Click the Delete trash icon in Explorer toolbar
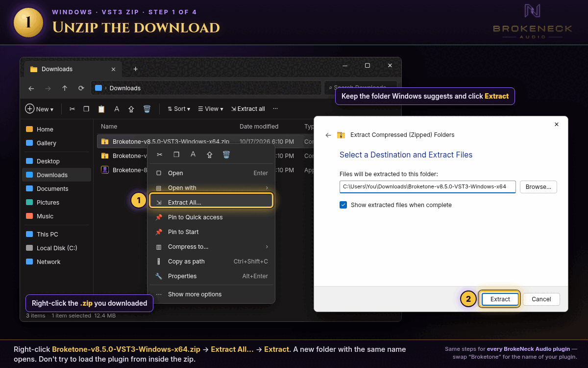 tap(147, 109)
